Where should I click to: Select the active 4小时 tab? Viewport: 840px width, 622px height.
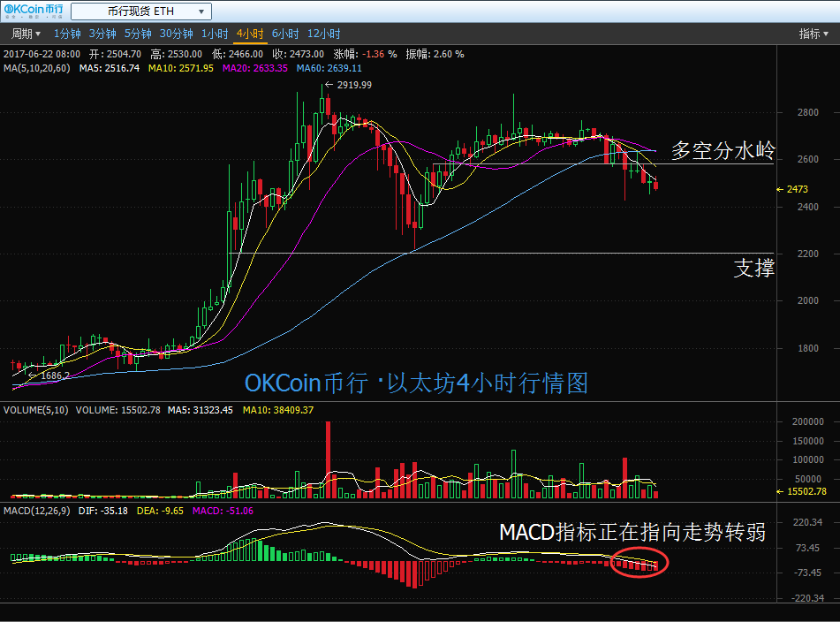pyautogui.click(x=249, y=34)
